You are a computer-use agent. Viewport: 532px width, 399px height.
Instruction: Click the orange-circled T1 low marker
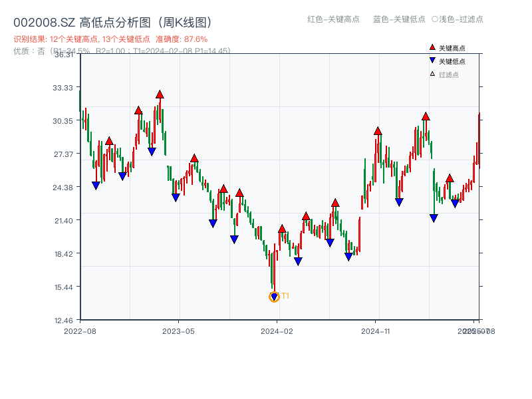pyautogui.click(x=274, y=297)
